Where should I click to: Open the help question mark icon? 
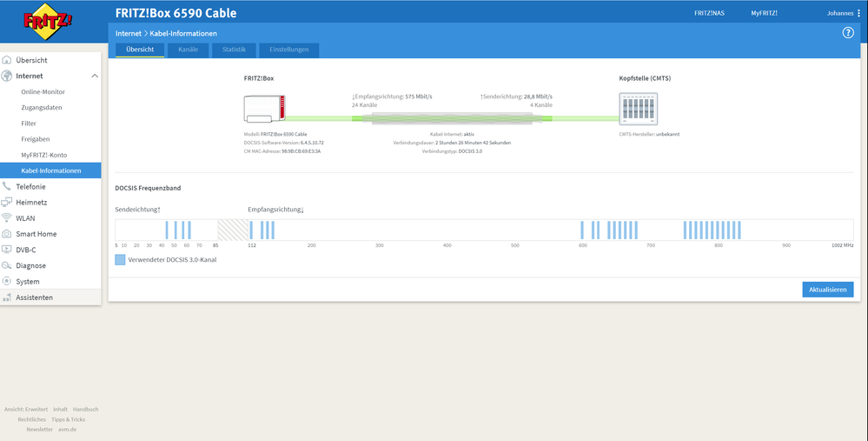pyautogui.click(x=847, y=33)
